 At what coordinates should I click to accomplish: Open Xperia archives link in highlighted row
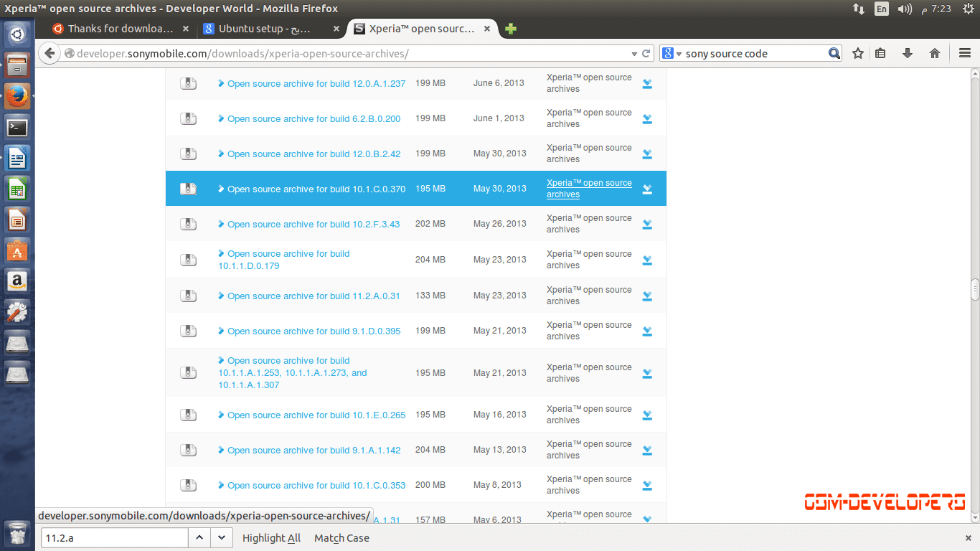click(589, 189)
